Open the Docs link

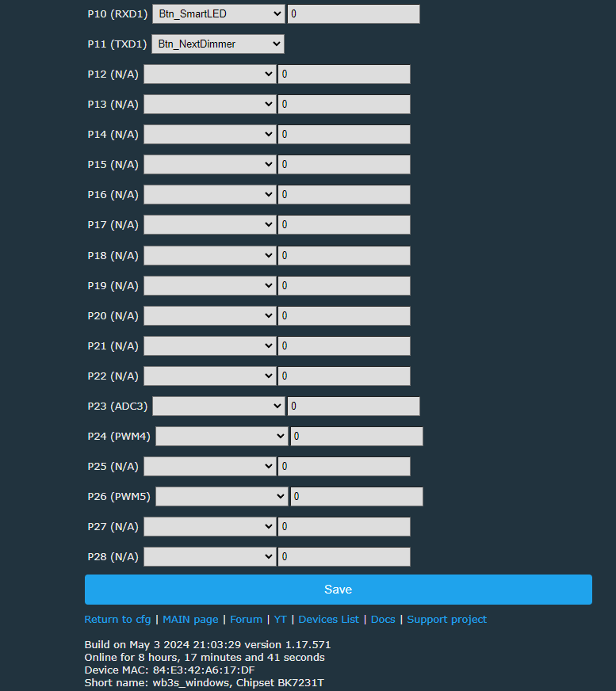pos(383,620)
